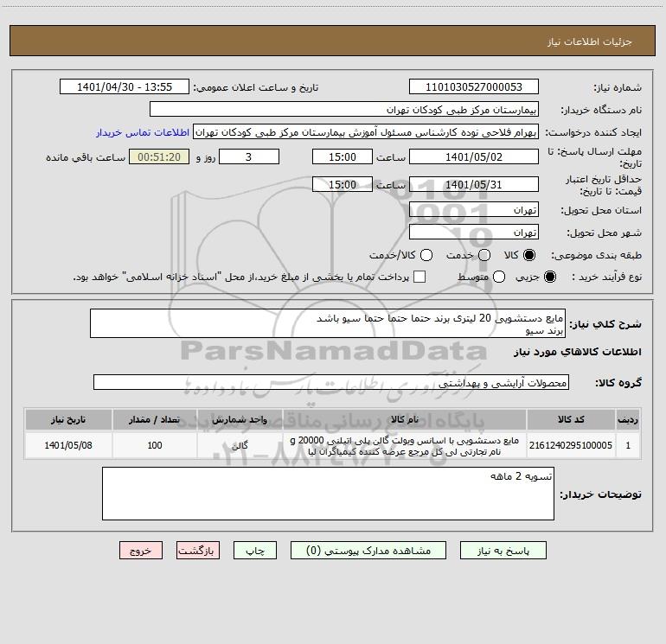Click the بازگشت back button
Viewport: 666px width, 644px height.
point(198,551)
